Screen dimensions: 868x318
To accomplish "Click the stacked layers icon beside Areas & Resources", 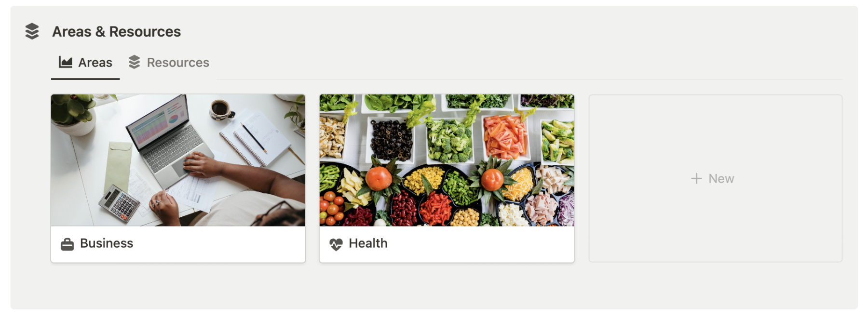I will tap(32, 31).
